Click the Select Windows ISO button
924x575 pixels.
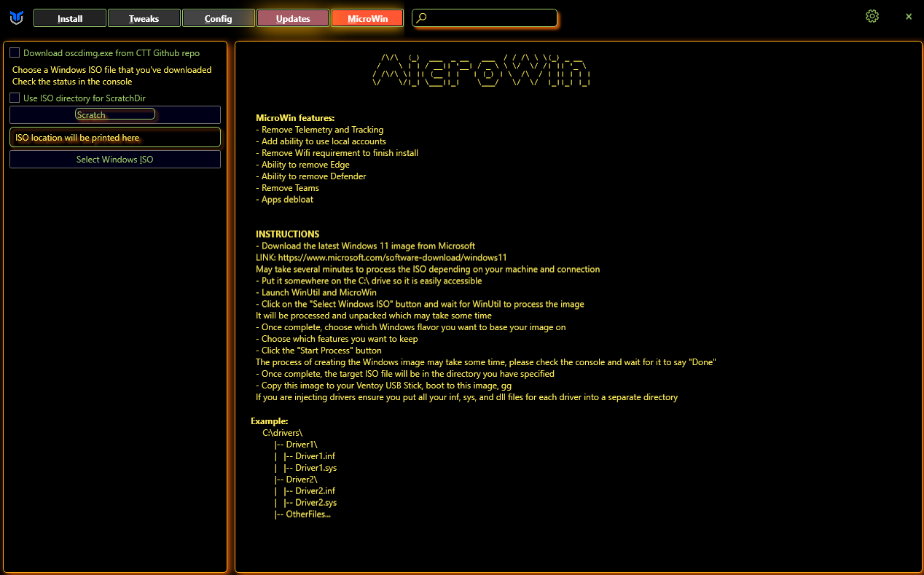(115, 159)
